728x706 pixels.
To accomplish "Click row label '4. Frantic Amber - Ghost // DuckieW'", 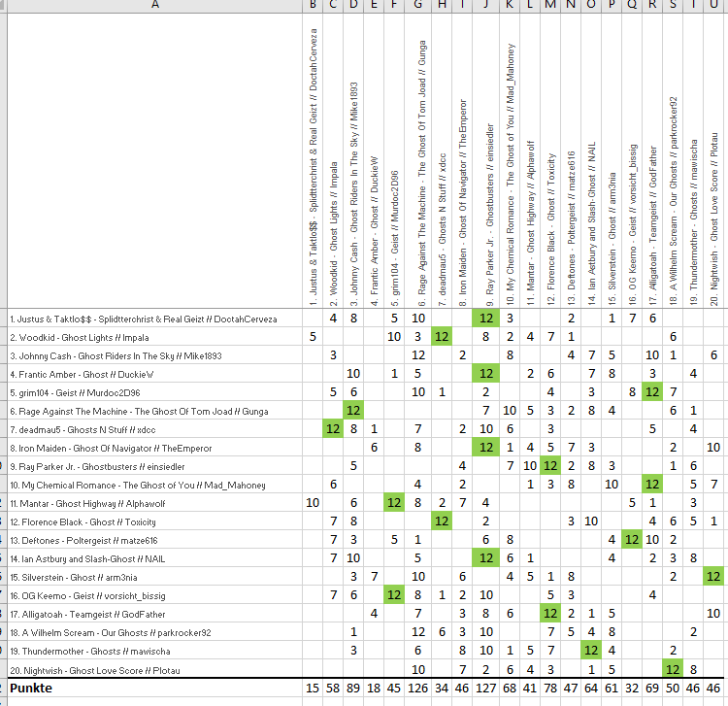I will click(x=82, y=375).
